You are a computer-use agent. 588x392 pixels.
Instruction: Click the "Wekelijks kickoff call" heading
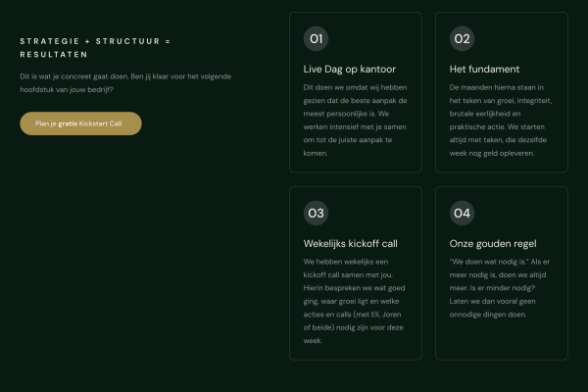click(x=351, y=243)
